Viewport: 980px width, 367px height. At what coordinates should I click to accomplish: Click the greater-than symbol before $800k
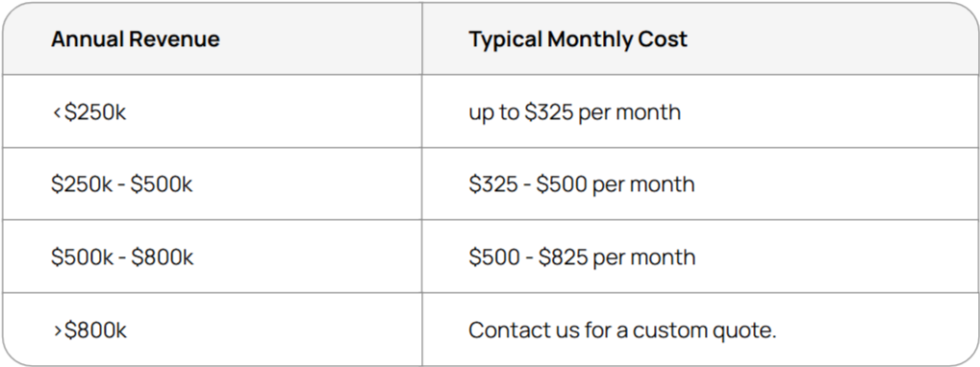pos(58,330)
